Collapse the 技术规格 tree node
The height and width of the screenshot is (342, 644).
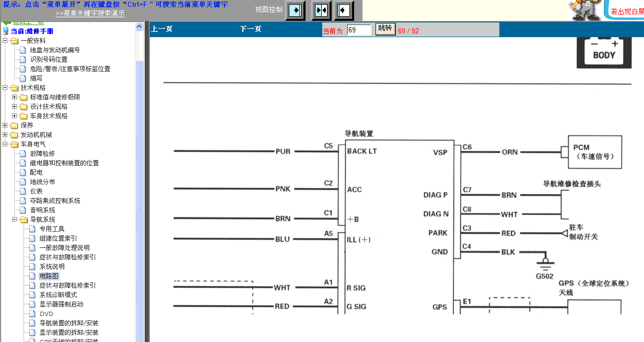click(x=5, y=88)
